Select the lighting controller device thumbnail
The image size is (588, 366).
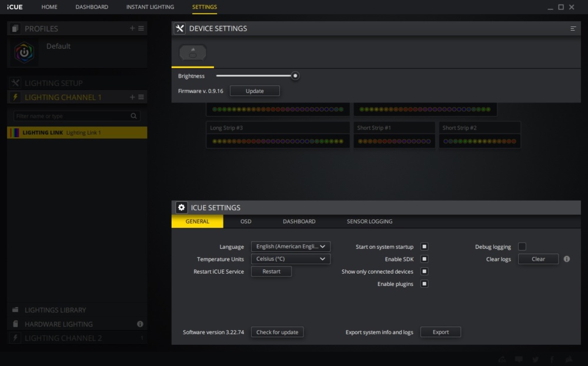tap(193, 52)
